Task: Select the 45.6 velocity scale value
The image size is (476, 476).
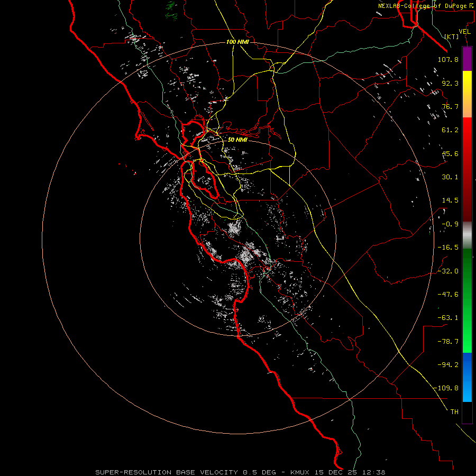Action: point(450,153)
